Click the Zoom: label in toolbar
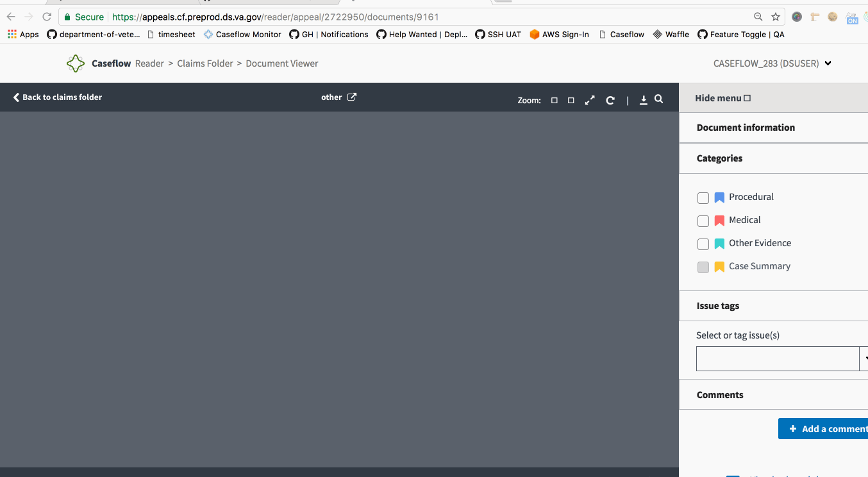This screenshot has height=477, width=868. coord(529,101)
